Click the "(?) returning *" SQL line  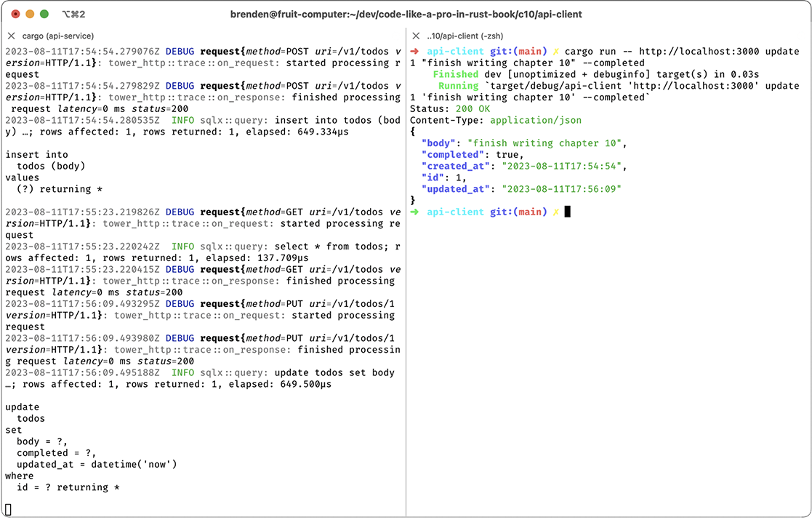pyautogui.click(x=60, y=189)
